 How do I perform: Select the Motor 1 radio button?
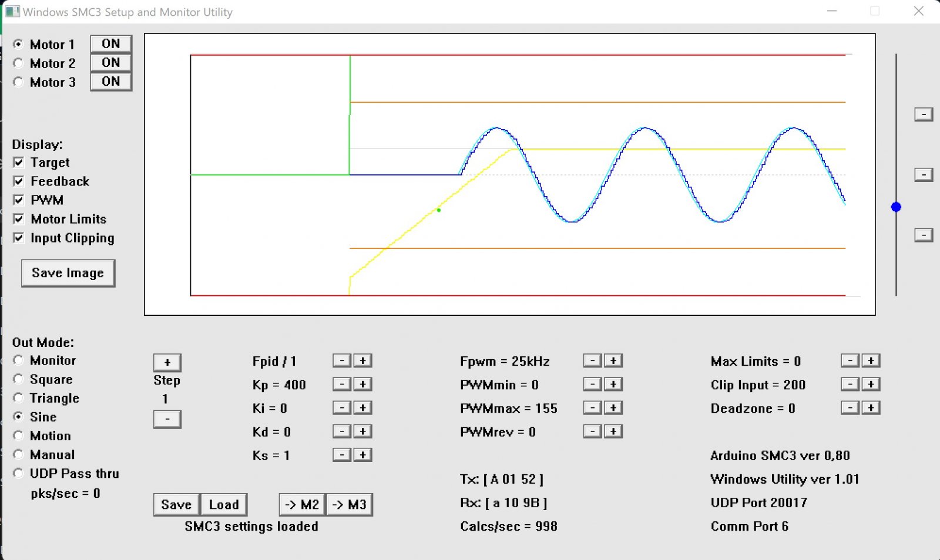[x=18, y=44]
